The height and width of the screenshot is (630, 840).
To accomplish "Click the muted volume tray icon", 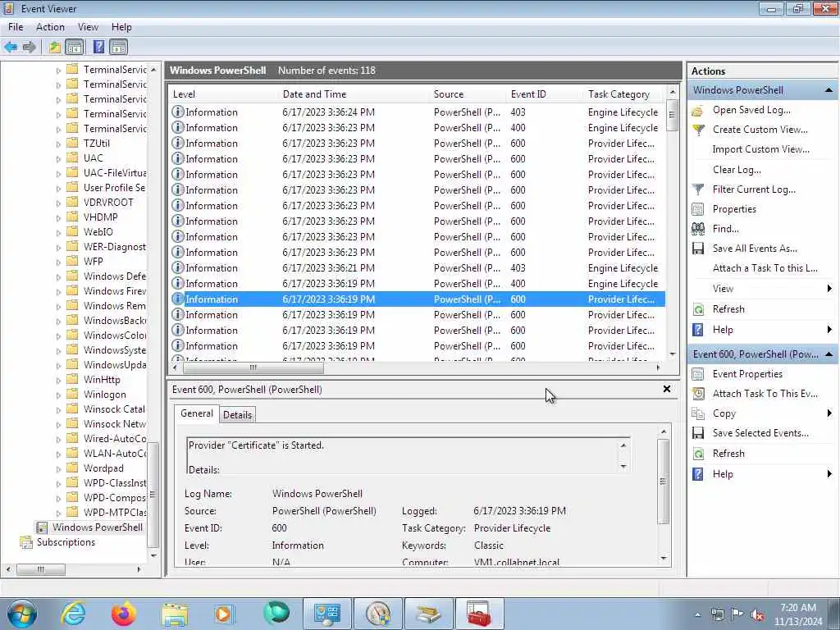I will [757, 615].
